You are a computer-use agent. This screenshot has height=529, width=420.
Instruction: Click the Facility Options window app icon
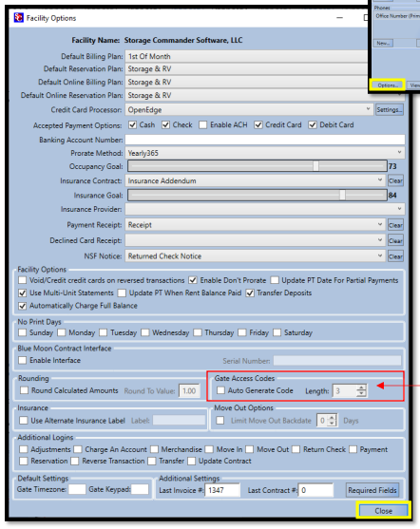pos(19,17)
